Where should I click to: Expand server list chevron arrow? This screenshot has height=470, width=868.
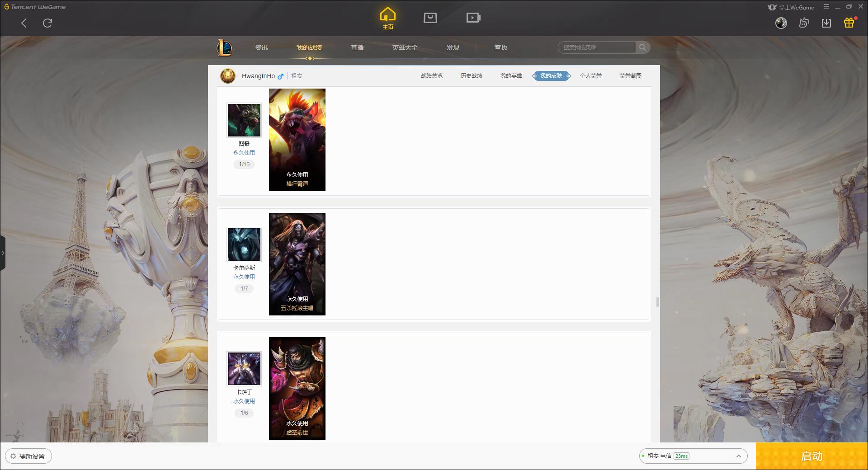(x=739, y=456)
